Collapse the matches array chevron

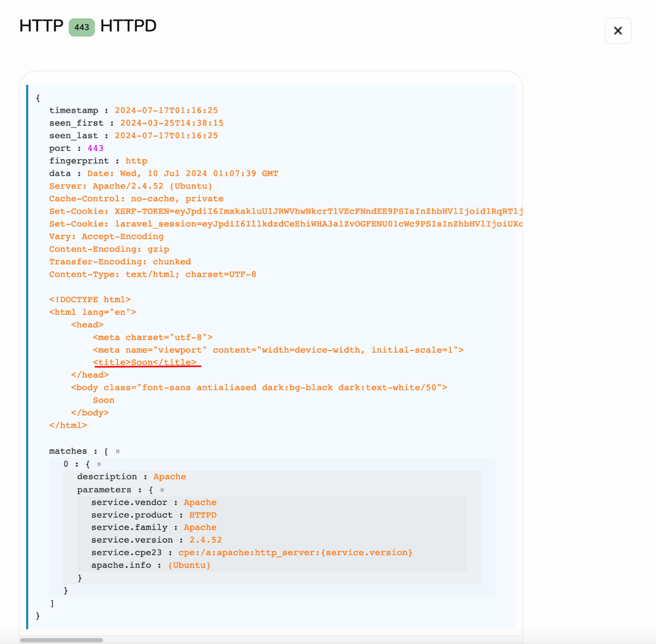click(118, 451)
